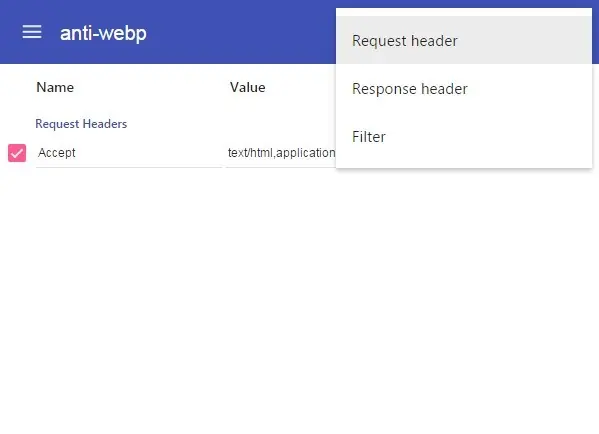Add a new Filter entry
The image size is (599, 434).
(464, 136)
